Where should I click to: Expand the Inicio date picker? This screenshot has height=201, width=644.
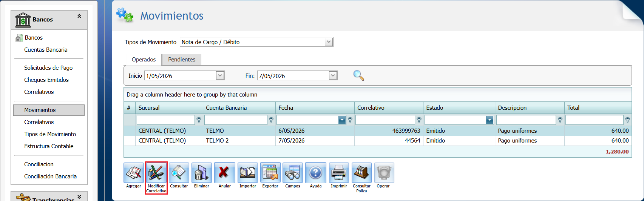pos(220,75)
